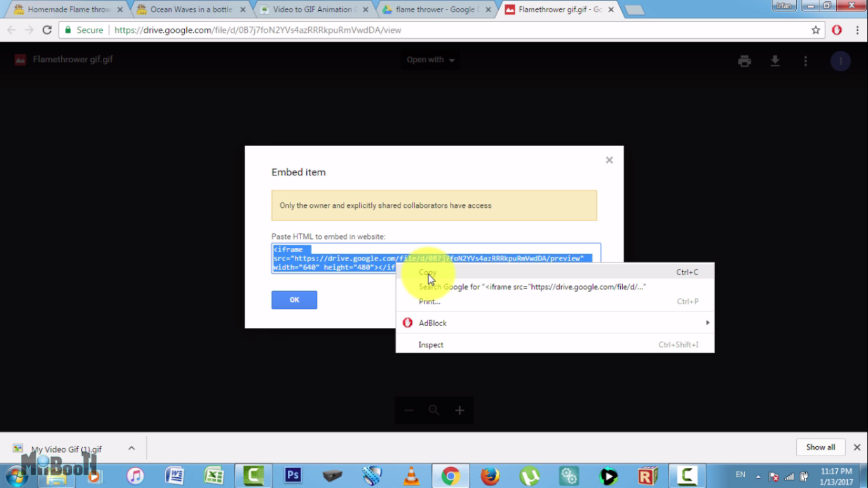Click the browser Back arrow
This screenshot has width=868, height=488.
pyautogui.click(x=11, y=30)
